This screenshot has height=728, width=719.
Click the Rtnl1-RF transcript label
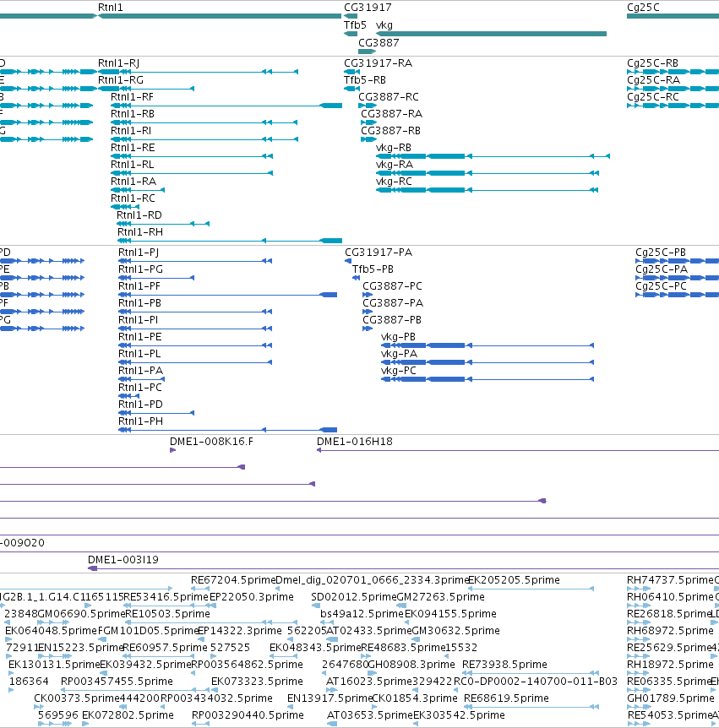pos(132,97)
